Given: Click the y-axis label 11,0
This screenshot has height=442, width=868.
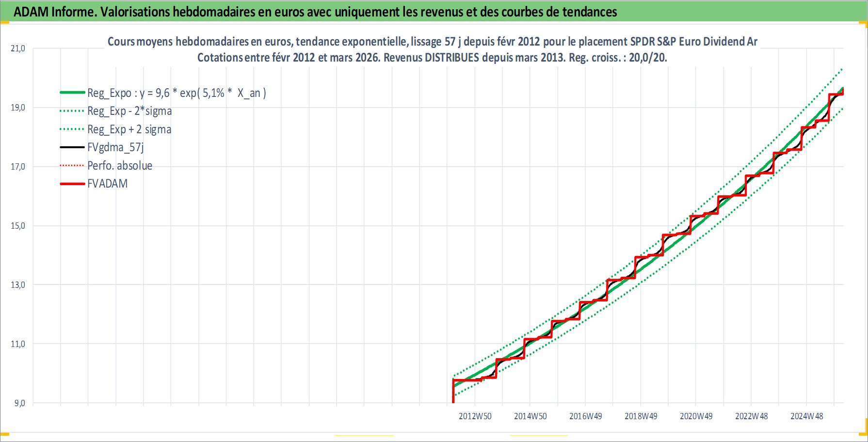Looking at the screenshot, I should [x=18, y=344].
